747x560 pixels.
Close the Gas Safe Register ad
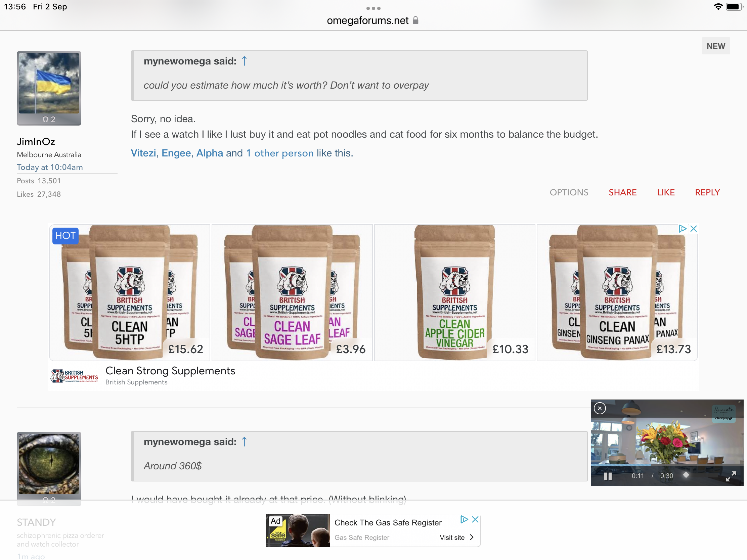pos(475,519)
